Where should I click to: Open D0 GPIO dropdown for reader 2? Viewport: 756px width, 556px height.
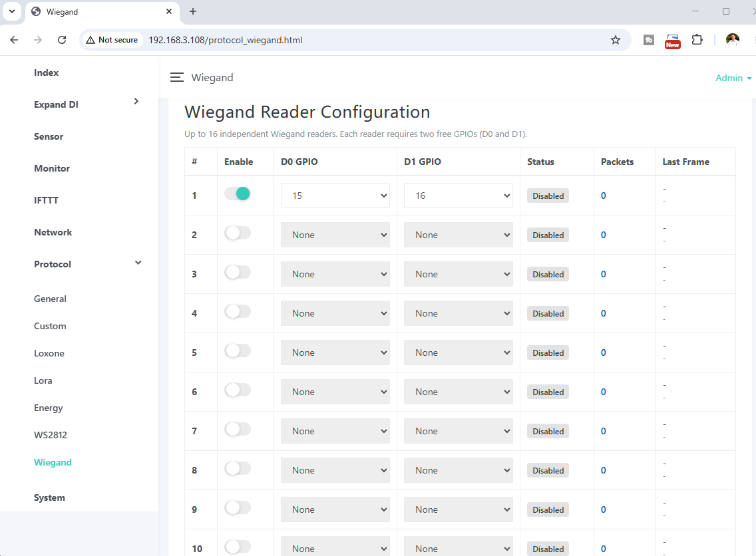click(x=335, y=235)
